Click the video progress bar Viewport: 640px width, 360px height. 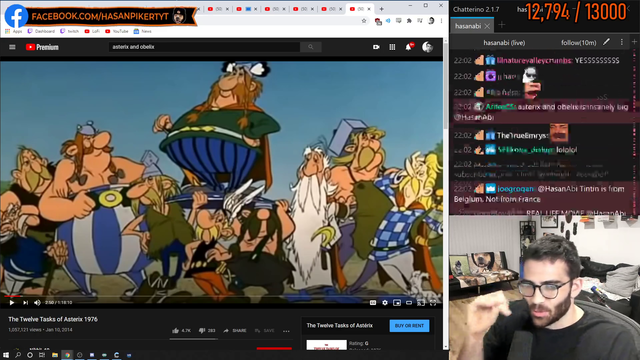pos(221,296)
